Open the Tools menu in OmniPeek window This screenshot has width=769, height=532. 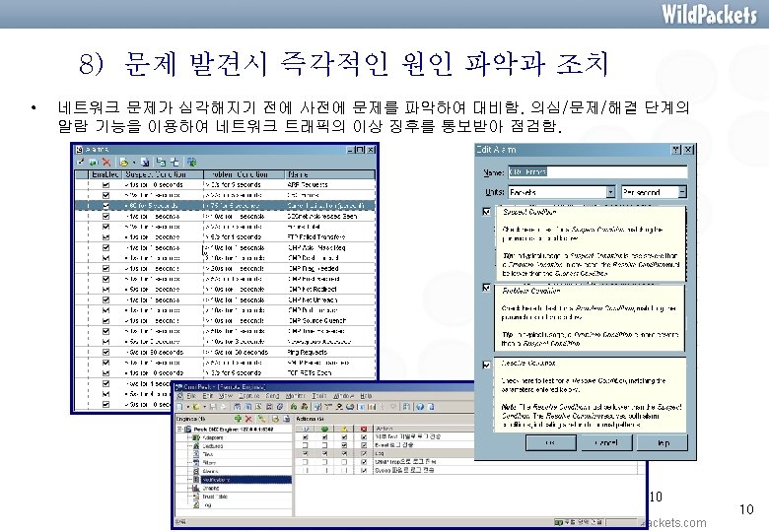pyautogui.click(x=319, y=396)
